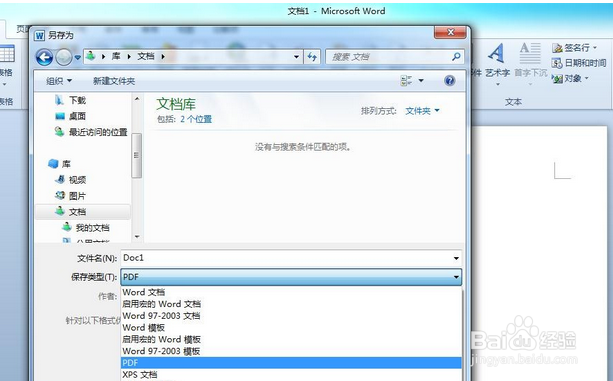Image resolution: width=613 pixels, height=381 pixels.
Task: Select 我的文档 folder
Action: pos(86,227)
